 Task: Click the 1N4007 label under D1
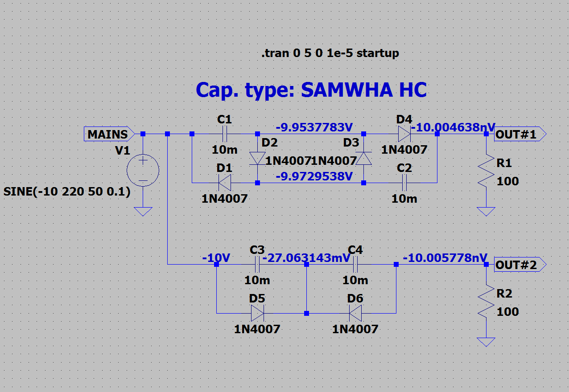pos(225,199)
